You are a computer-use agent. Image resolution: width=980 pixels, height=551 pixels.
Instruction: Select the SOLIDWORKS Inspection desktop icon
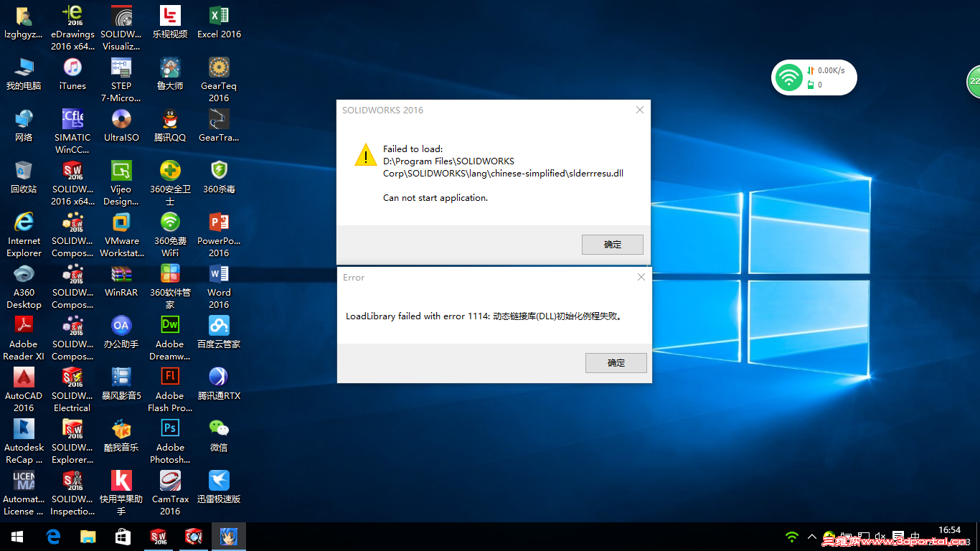(x=72, y=493)
